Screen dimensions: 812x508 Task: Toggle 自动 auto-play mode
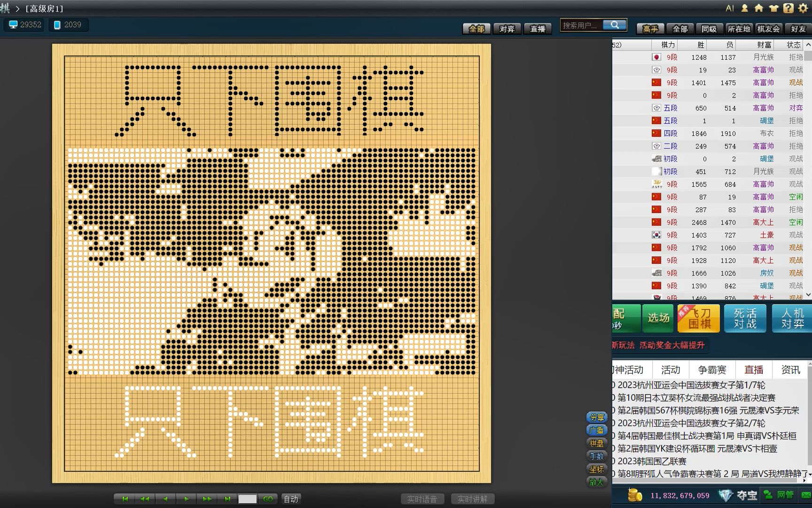tap(291, 499)
